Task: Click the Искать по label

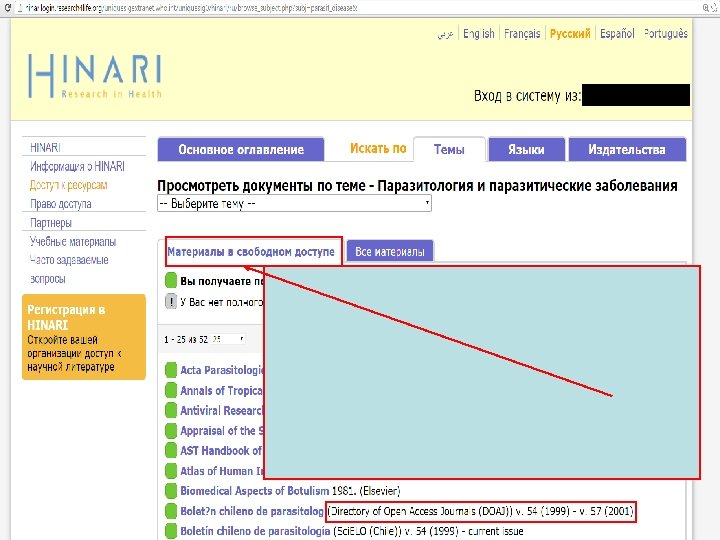Action: tap(378, 148)
